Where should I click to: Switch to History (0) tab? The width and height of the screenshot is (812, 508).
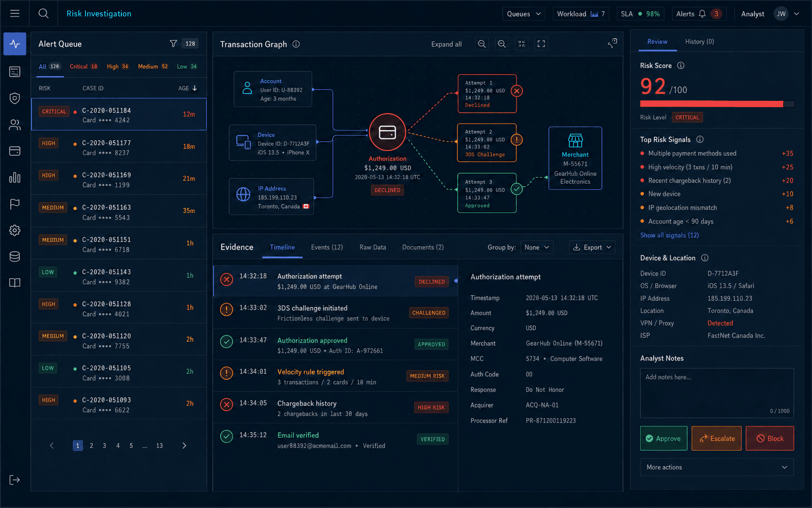click(699, 41)
